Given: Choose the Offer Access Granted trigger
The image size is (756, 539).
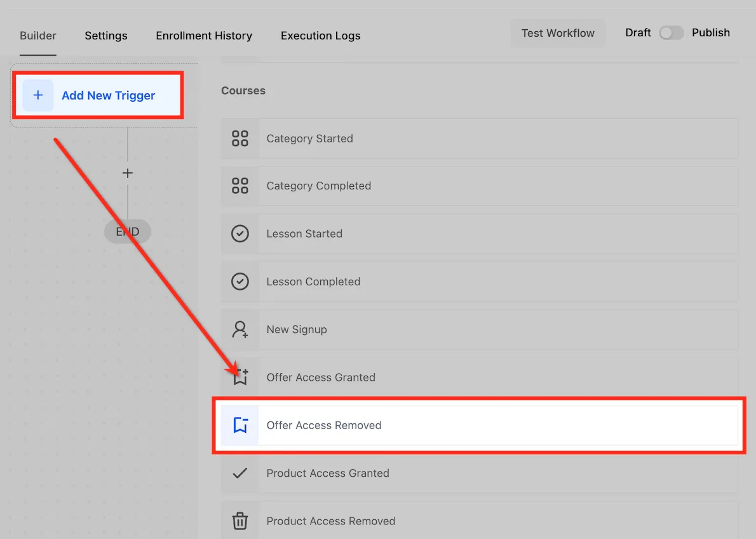Looking at the screenshot, I should [479, 378].
